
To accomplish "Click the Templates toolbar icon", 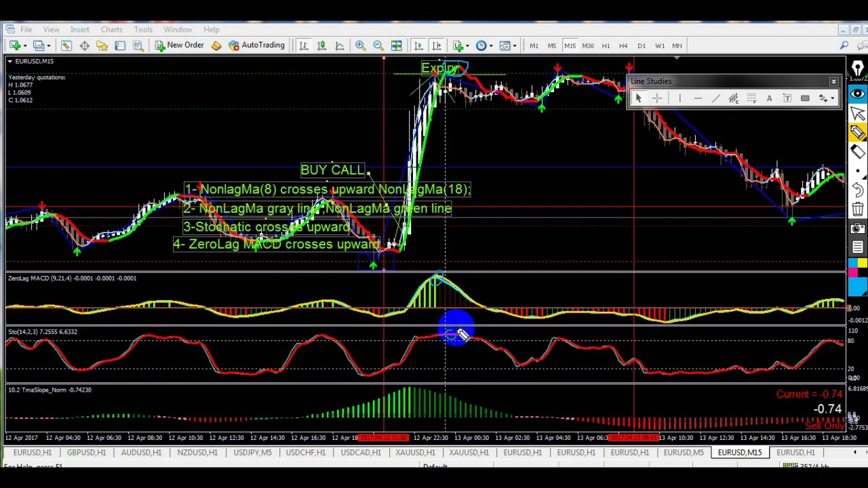I will [x=505, y=45].
